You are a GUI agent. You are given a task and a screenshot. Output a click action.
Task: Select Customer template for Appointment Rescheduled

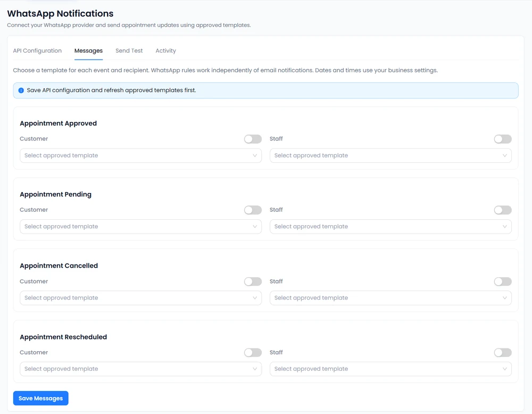click(141, 369)
